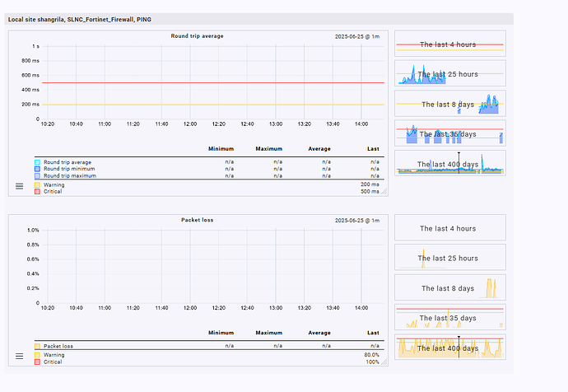Click the Round trip maximum legend color box
The width and height of the screenshot is (568, 392).
37,175
